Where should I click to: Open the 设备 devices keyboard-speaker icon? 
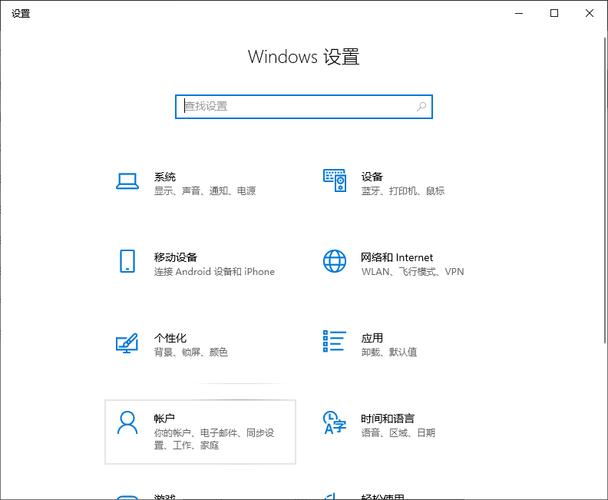pos(335,180)
